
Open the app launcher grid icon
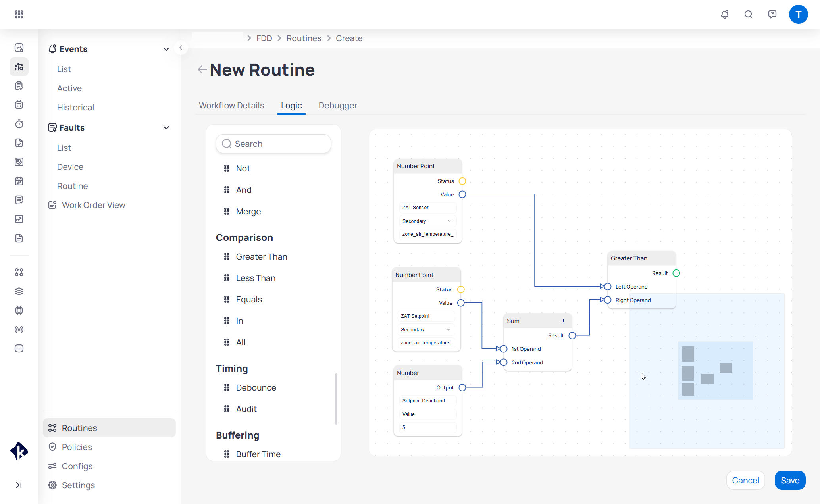click(19, 14)
